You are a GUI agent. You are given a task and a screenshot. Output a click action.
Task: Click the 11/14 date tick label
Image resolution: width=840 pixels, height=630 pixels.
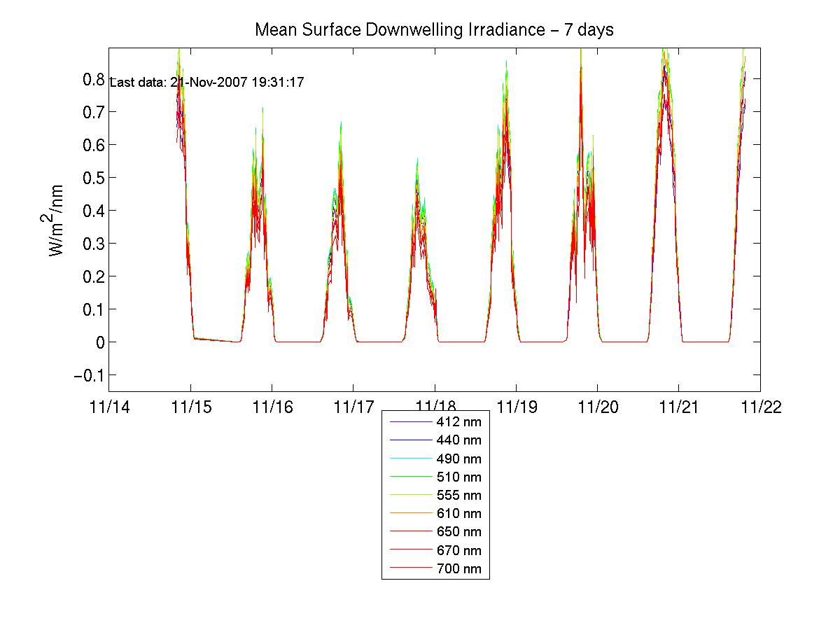pos(108,407)
